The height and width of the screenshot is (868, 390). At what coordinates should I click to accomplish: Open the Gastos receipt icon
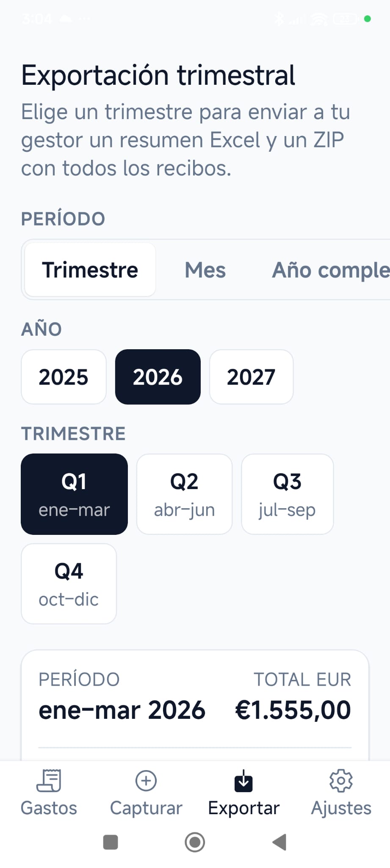(x=49, y=781)
